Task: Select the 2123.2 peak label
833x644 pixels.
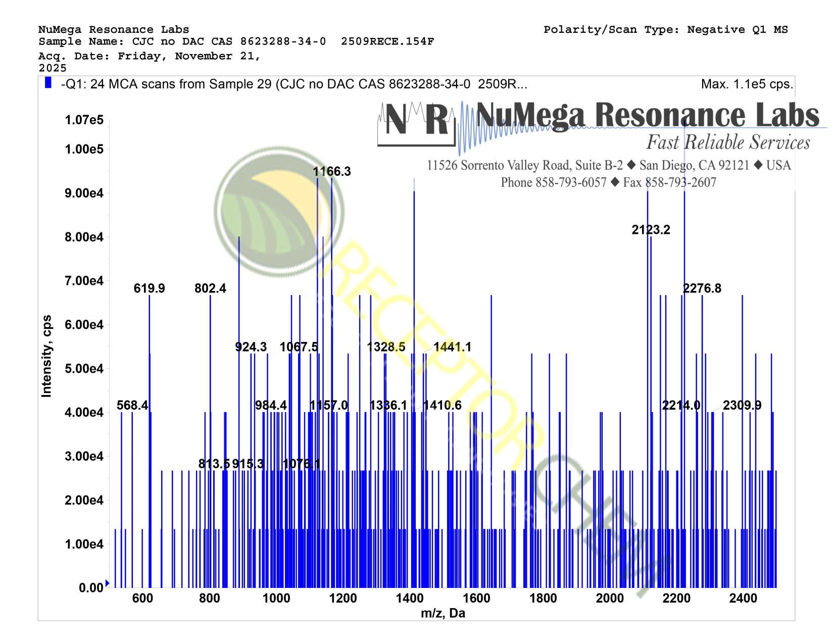Action: 651,230
